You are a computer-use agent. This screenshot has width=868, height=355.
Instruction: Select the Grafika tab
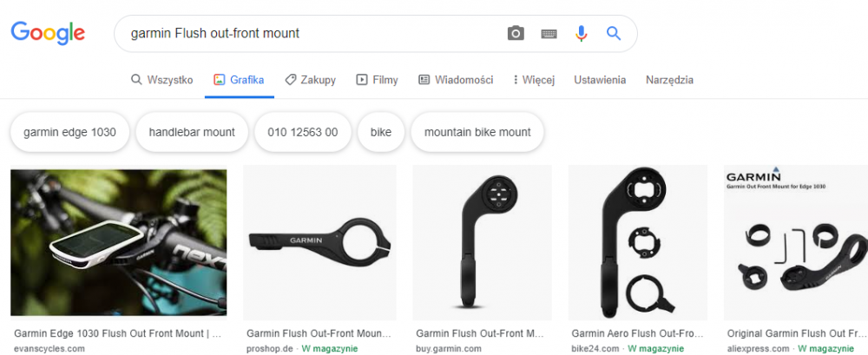tap(239, 80)
